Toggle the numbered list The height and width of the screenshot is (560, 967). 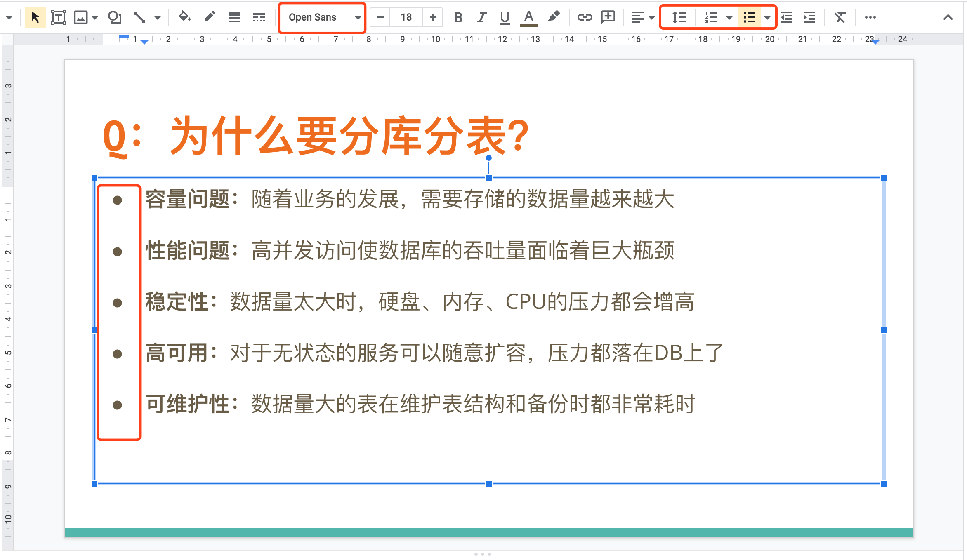click(x=711, y=17)
